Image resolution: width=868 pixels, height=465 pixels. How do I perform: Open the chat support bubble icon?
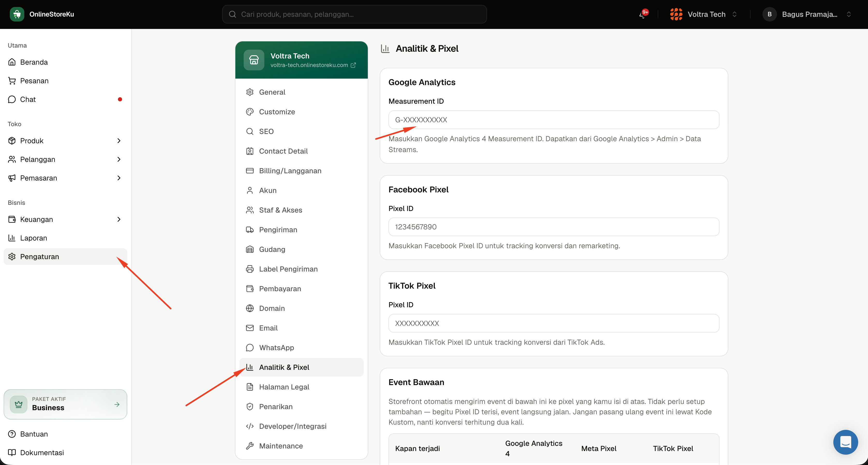tap(845, 442)
